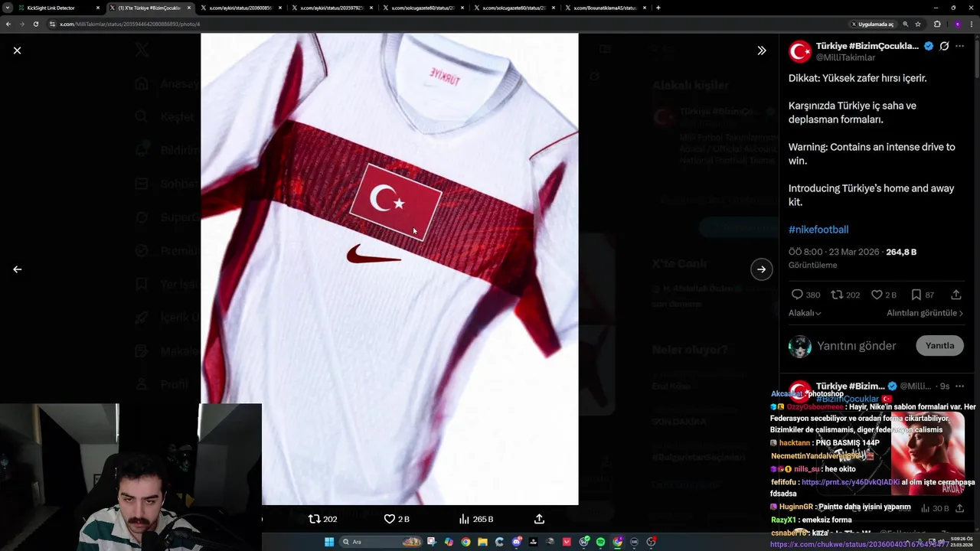This screenshot has height=551, width=980.
Task: Click the verified badge next to Türkiye #BizimÇocukla
Action: pos(929,46)
